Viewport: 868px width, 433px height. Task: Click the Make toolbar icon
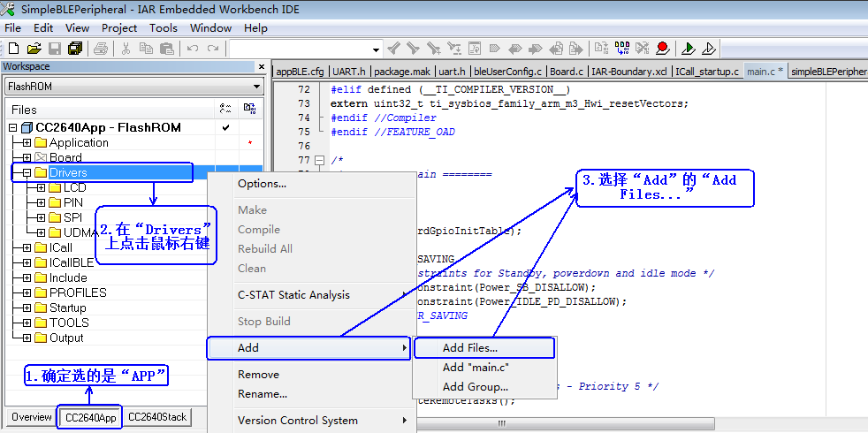[x=621, y=49]
